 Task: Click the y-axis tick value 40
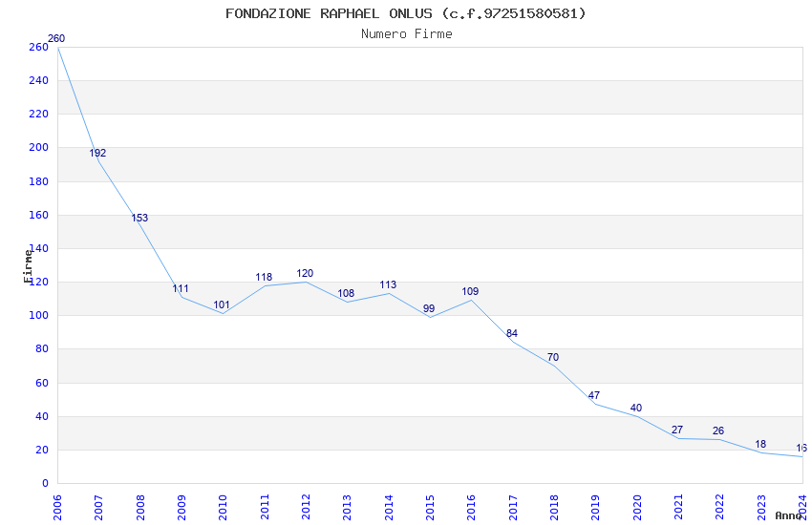point(42,416)
